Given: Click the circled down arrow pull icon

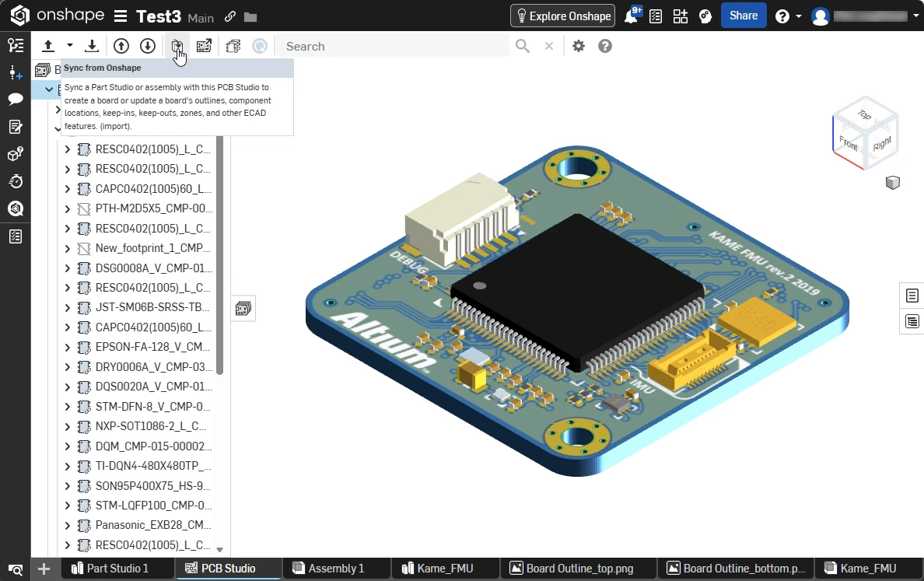Looking at the screenshot, I should pyautogui.click(x=147, y=46).
